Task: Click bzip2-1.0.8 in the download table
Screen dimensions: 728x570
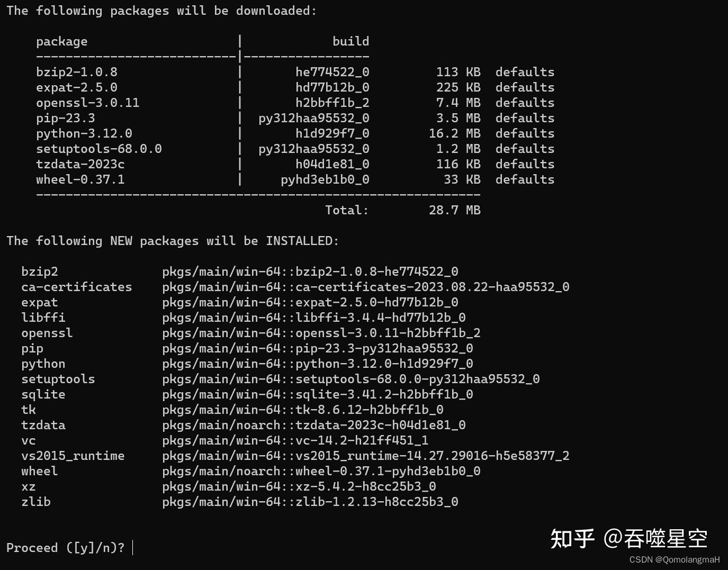Action: pyautogui.click(x=77, y=72)
